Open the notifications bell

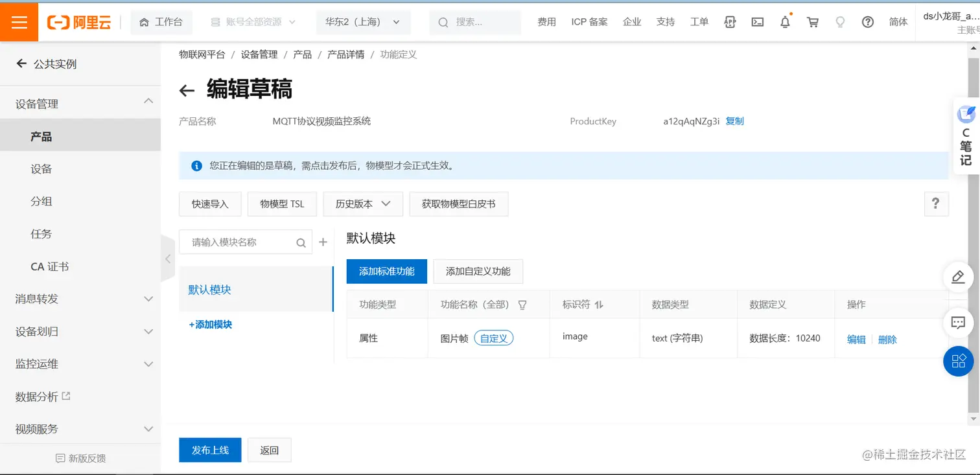[785, 22]
